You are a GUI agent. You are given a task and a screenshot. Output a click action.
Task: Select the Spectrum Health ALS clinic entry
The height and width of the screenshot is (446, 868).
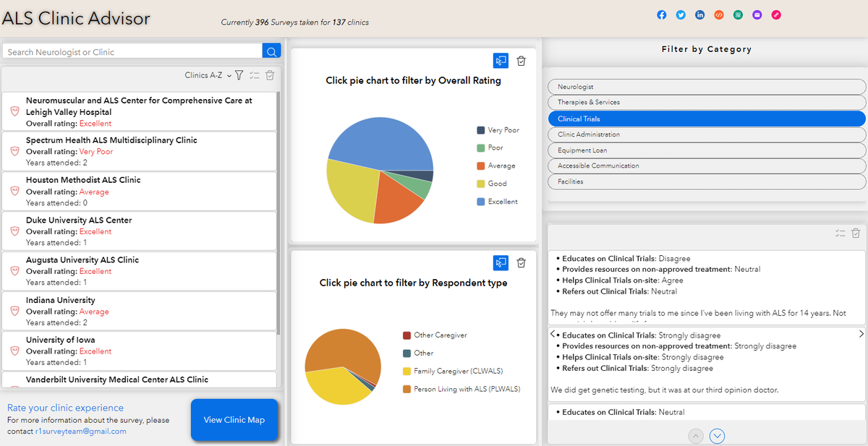point(139,151)
